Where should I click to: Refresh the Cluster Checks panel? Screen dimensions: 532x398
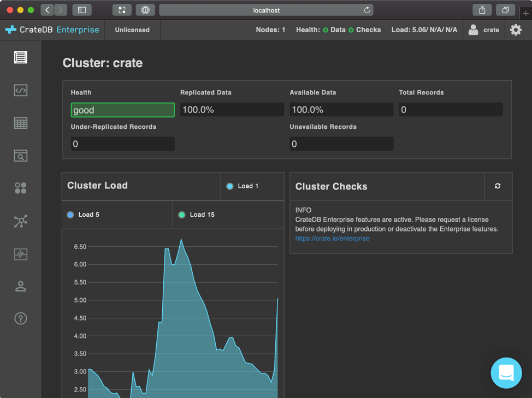[498, 186]
